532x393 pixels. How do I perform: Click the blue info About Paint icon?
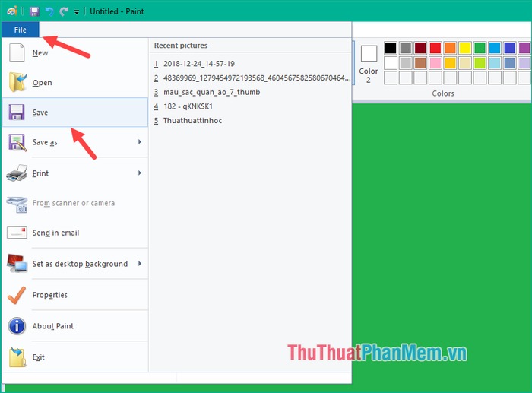[17, 326]
